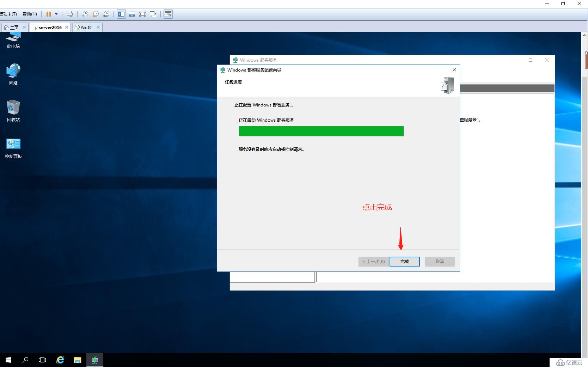Take a snapshot of this virtual machine
Screen dimensions: 588x367
coord(85,14)
